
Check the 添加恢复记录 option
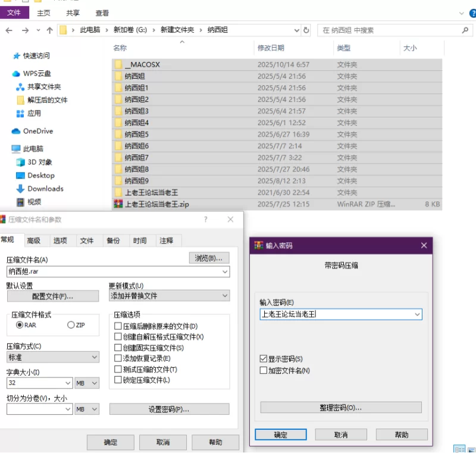(x=118, y=358)
